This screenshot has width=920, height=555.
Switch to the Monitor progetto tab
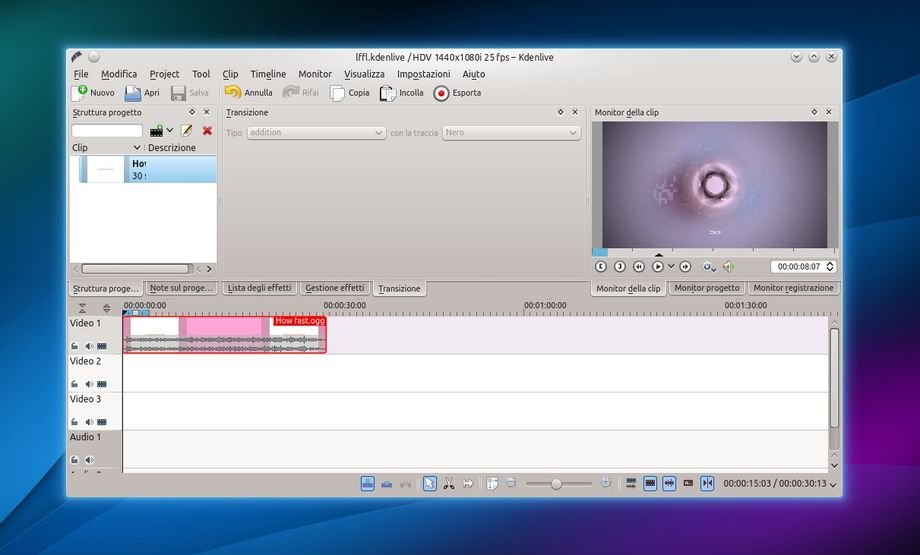706,288
